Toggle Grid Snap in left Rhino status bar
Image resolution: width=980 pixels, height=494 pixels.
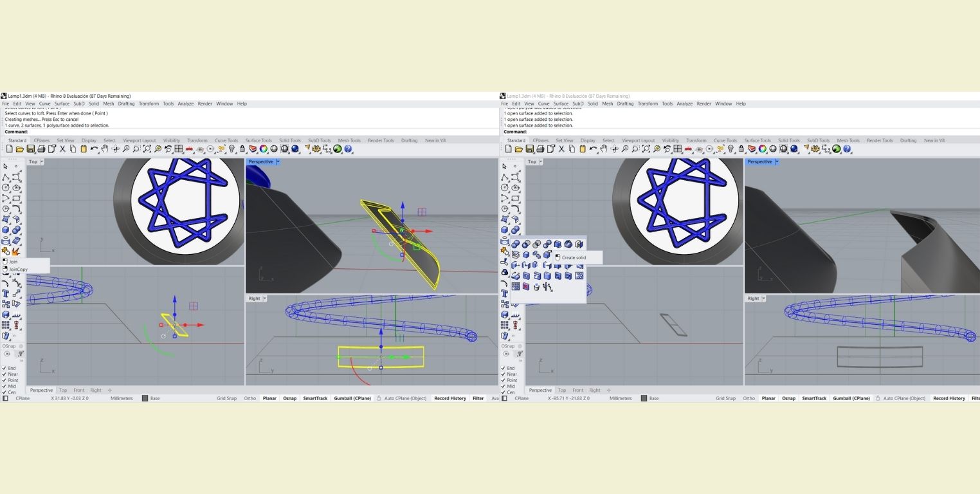[x=226, y=398]
